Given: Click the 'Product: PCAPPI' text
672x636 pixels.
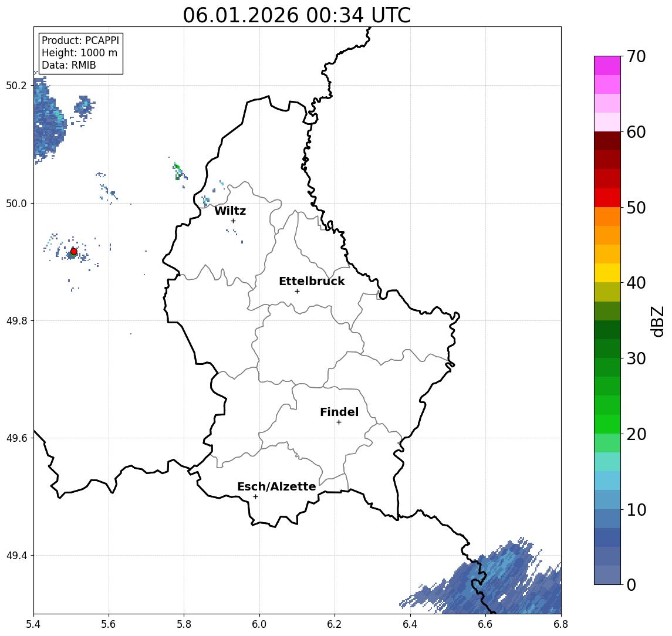Looking at the screenshot, I should pyautogui.click(x=80, y=40).
